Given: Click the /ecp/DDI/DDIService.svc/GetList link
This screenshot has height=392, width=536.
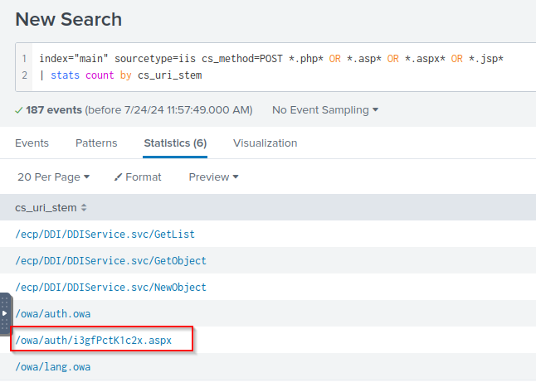Looking at the screenshot, I should point(105,235).
